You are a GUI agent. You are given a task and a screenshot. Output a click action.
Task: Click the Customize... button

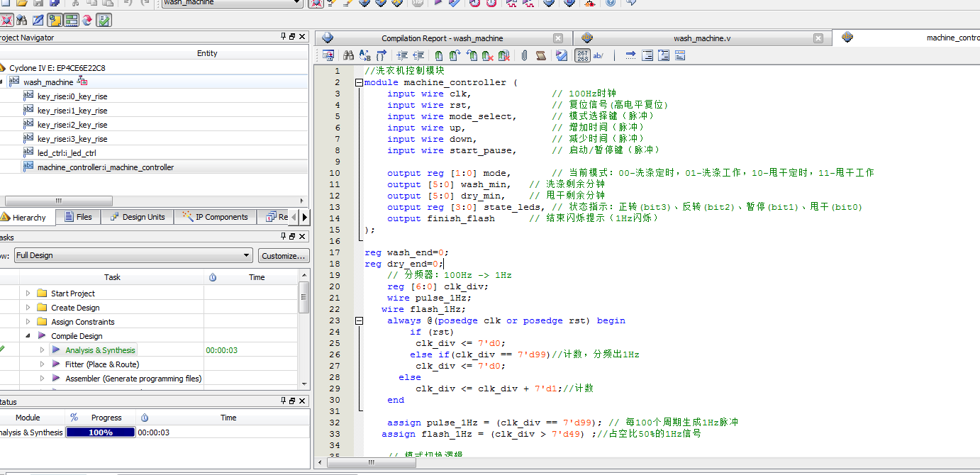pos(283,255)
